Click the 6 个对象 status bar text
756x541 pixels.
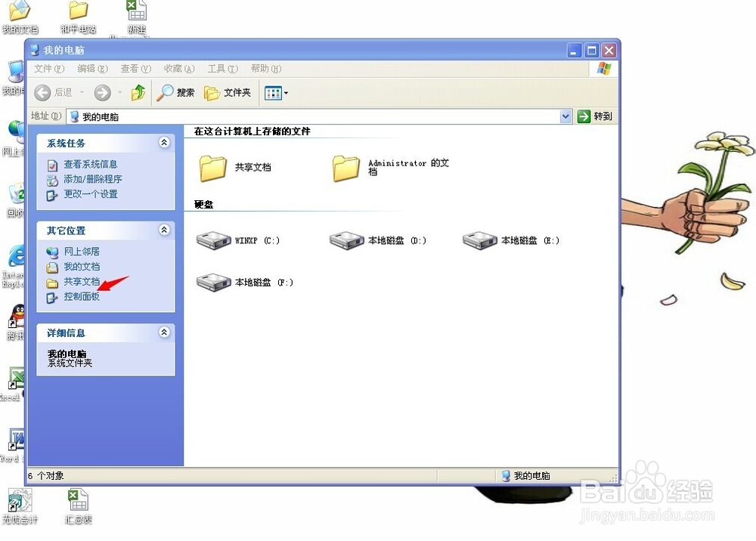coord(46,476)
